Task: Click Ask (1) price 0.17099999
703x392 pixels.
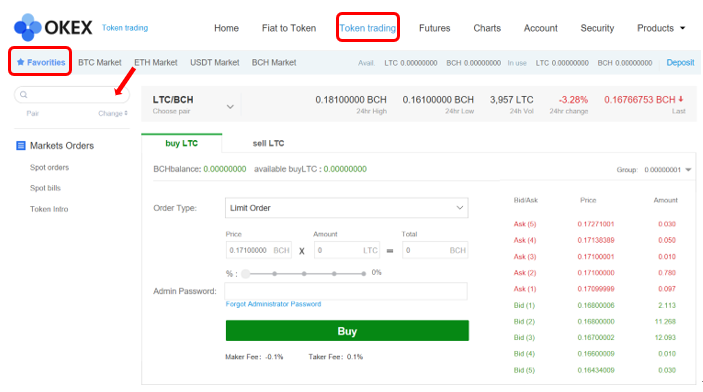Action: point(596,289)
